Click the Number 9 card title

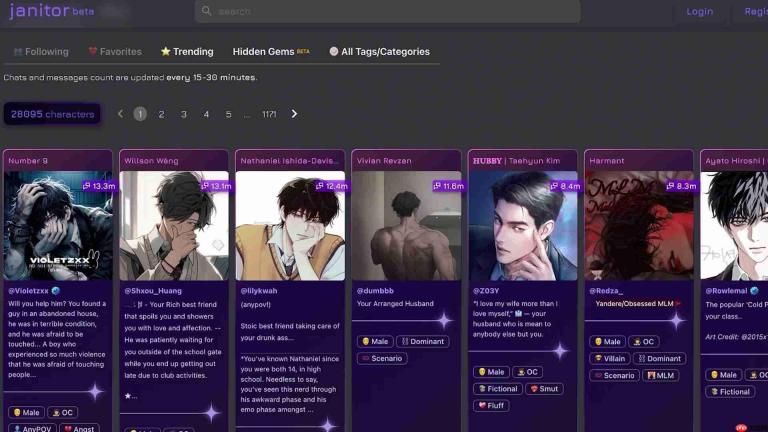pos(28,161)
